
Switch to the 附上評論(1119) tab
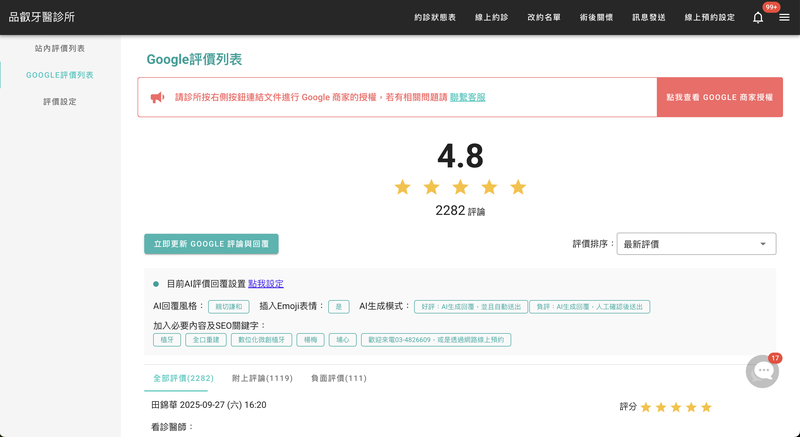[x=261, y=378]
